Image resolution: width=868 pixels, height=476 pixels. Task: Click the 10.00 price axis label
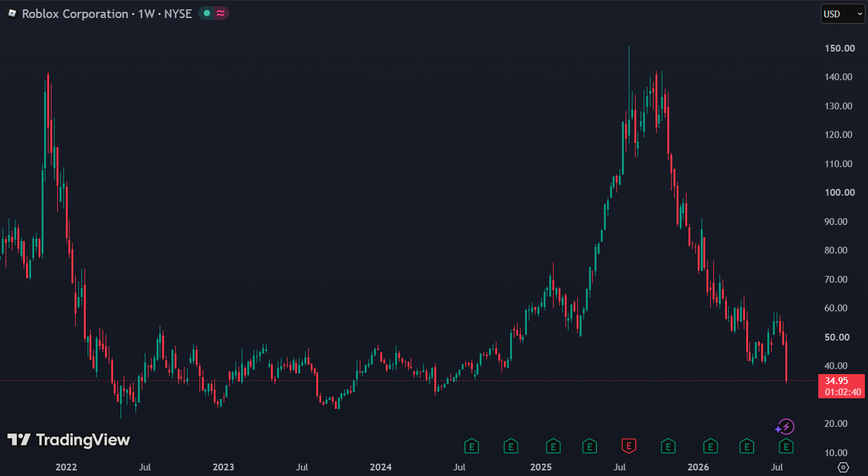coord(836,453)
